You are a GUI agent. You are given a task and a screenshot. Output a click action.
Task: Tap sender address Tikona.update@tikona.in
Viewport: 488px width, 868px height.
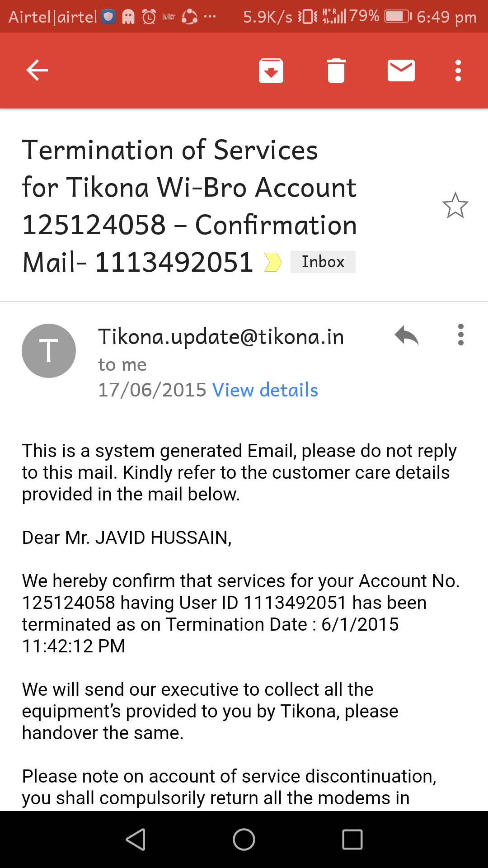pos(221,337)
